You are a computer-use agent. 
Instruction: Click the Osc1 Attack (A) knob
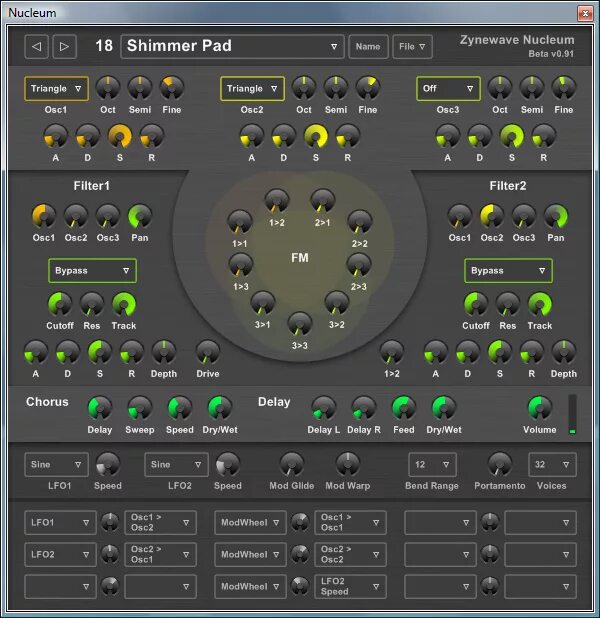(56, 136)
